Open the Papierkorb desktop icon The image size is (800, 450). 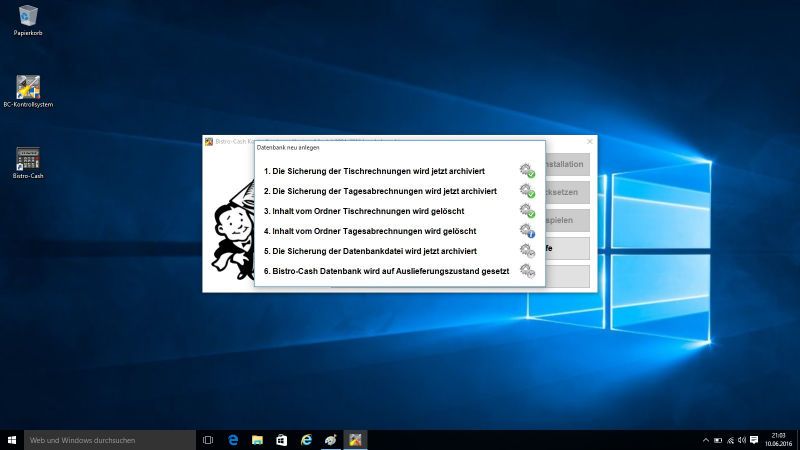pyautogui.click(x=28, y=20)
